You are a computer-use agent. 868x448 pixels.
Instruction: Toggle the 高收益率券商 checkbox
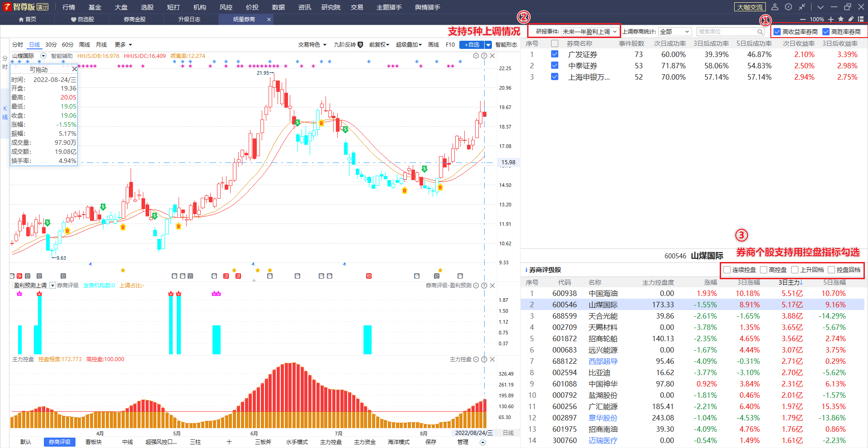777,32
